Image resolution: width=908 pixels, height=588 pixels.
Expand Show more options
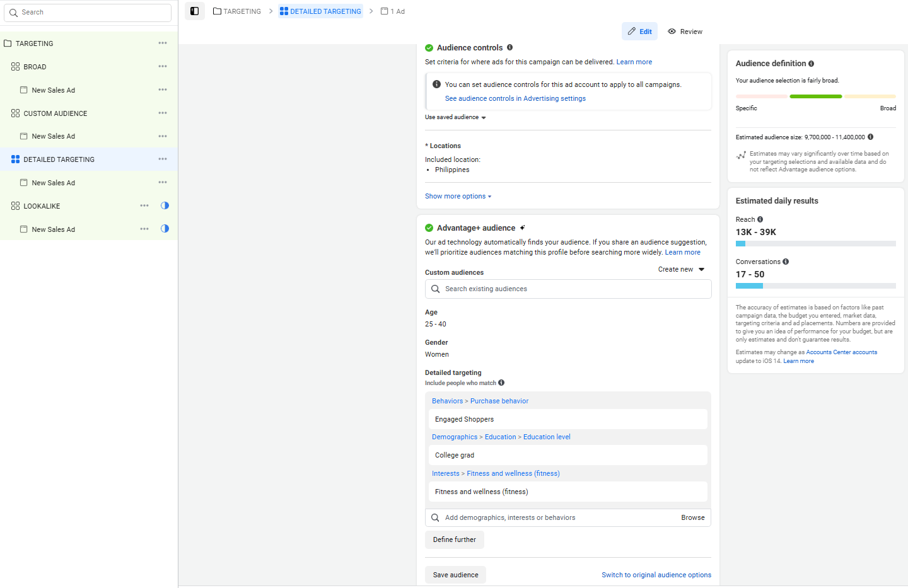458,196
